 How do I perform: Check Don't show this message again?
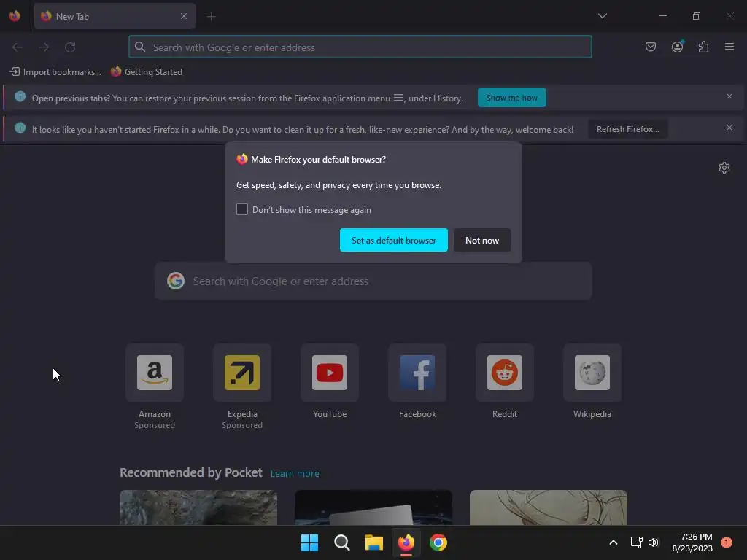pos(242,209)
